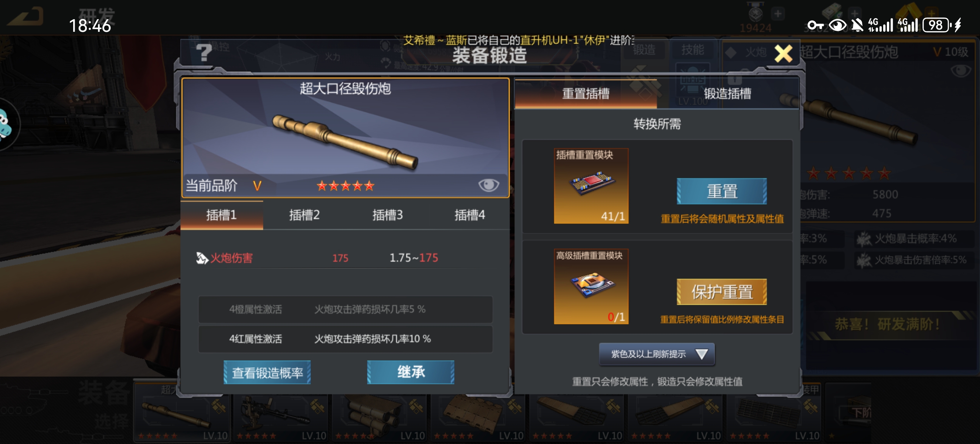Click the 保护重置 button
The image size is (980, 444).
click(x=722, y=292)
